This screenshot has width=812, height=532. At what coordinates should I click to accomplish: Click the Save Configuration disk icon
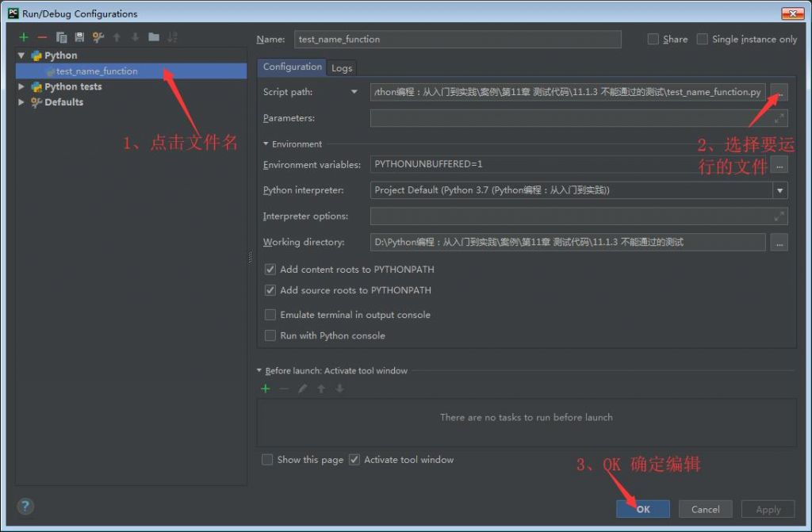79,37
